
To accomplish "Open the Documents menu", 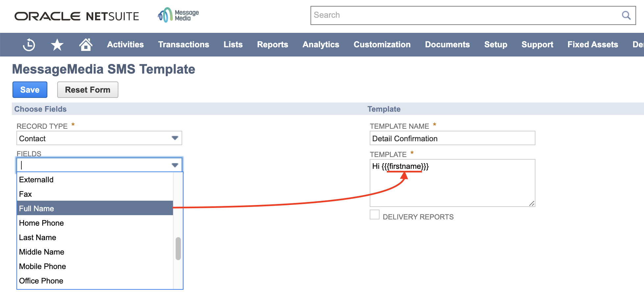I will [x=447, y=44].
